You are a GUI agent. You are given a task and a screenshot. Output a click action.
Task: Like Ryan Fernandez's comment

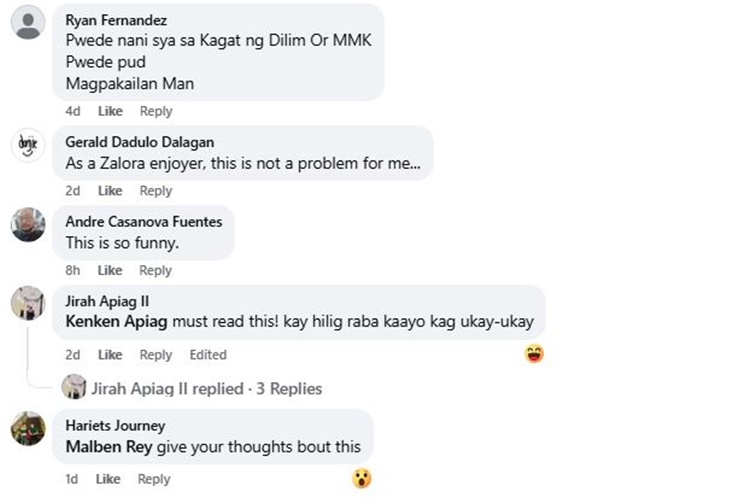coord(110,111)
